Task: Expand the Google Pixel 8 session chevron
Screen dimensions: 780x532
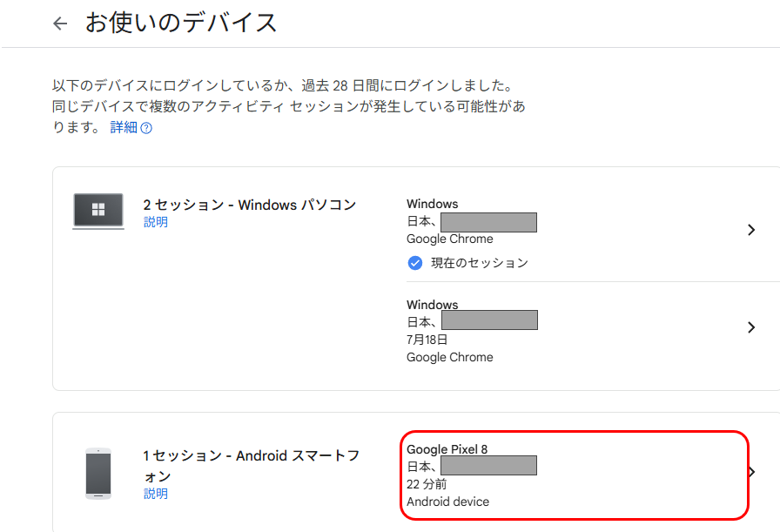Action: 752,472
